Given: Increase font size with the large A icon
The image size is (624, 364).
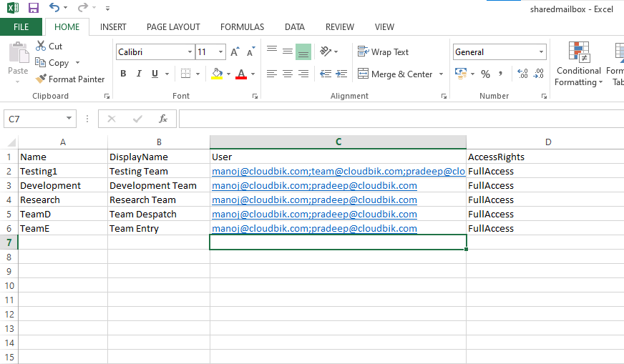Looking at the screenshot, I should pos(235,52).
